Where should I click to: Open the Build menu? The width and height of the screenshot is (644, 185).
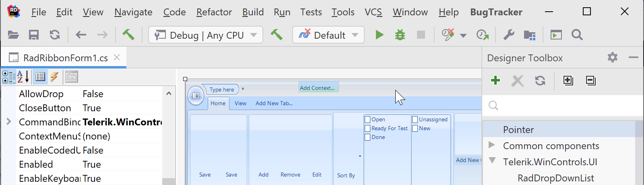[253, 12]
